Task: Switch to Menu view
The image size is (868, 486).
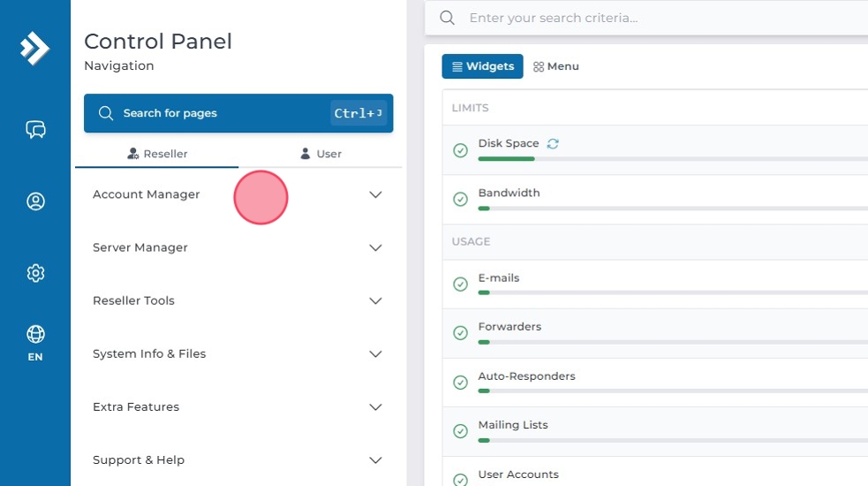Action: pos(556,66)
